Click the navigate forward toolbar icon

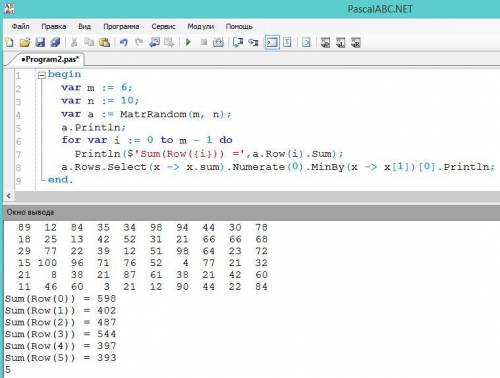169,42
